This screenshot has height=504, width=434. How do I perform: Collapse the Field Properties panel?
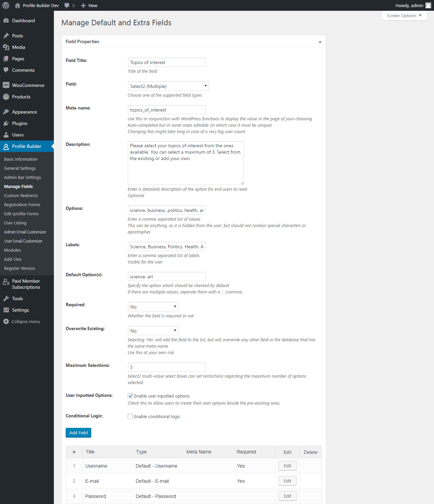(320, 42)
